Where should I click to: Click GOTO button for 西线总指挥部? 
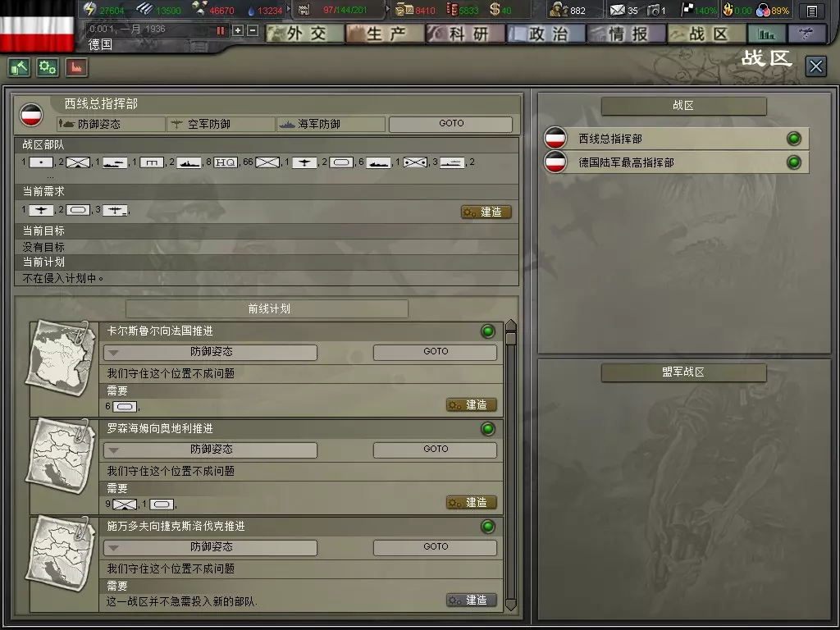coord(451,124)
